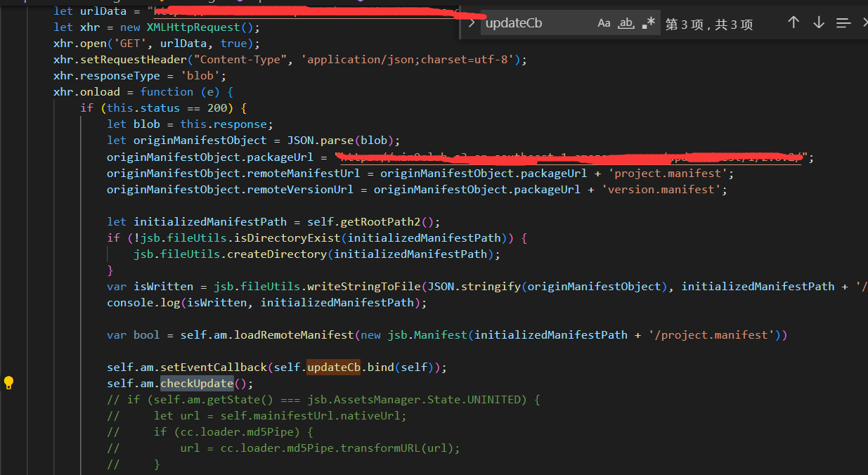This screenshot has height=475, width=868.
Task: Click xhr.onload function keyword
Action: (x=167, y=91)
